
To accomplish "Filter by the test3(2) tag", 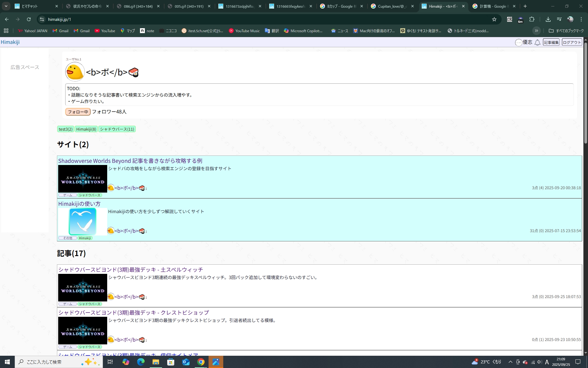I will (66, 129).
